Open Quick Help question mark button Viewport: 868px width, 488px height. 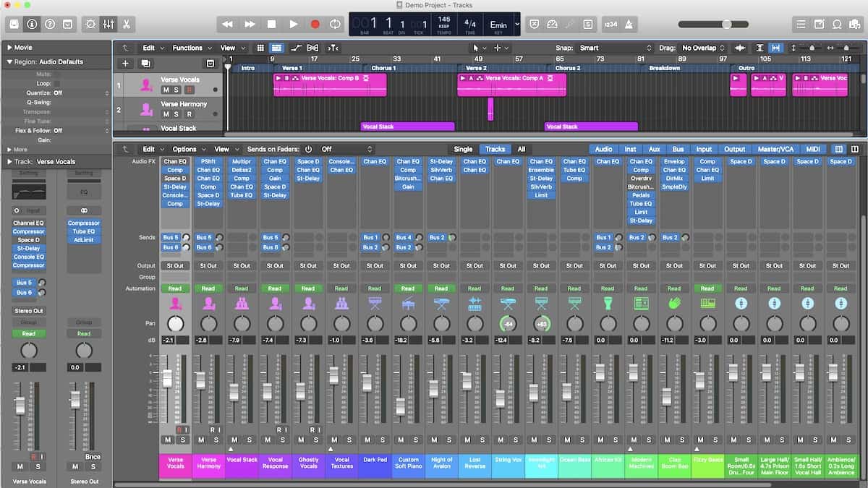tap(50, 24)
